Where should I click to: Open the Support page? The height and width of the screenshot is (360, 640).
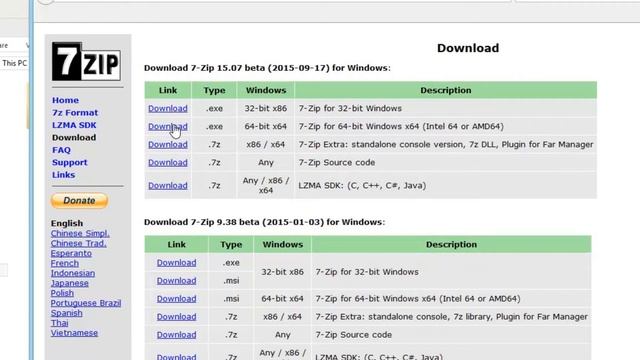point(69,162)
